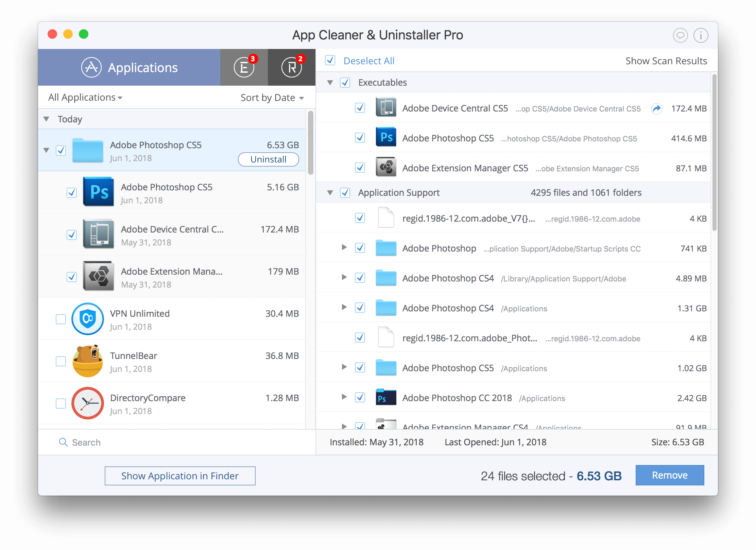Click Show Application in Finder button
Image resolution: width=756 pixels, height=550 pixels.
[180, 476]
